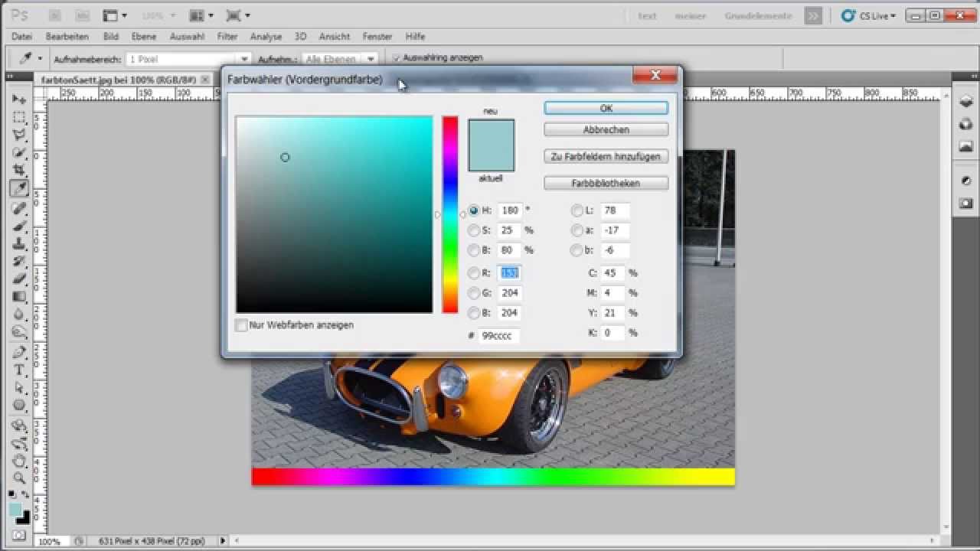Click 'Zu Farbfeldern hinzufügen' button

click(x=606, y=157)
